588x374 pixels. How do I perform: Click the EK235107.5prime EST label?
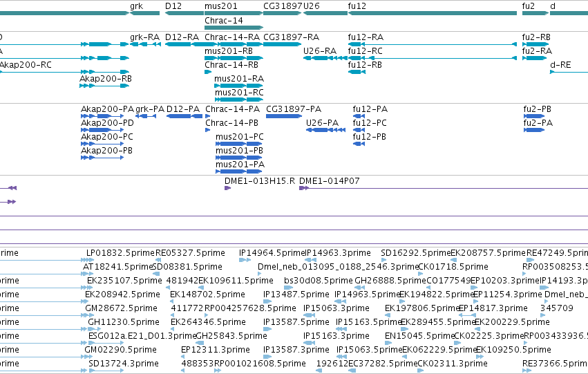pos(124,281)
